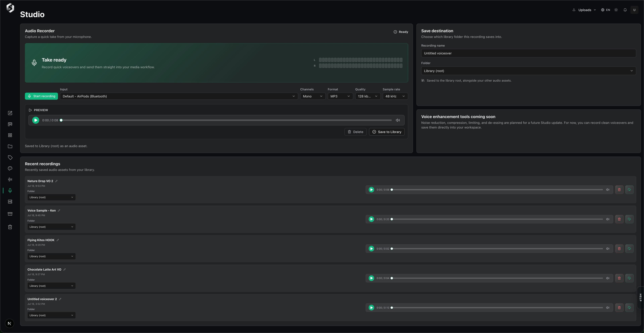Viewport: 644px width, 333px height.
Task: Open the archive box sidebar icon
Action: click(x=10, y=214)
